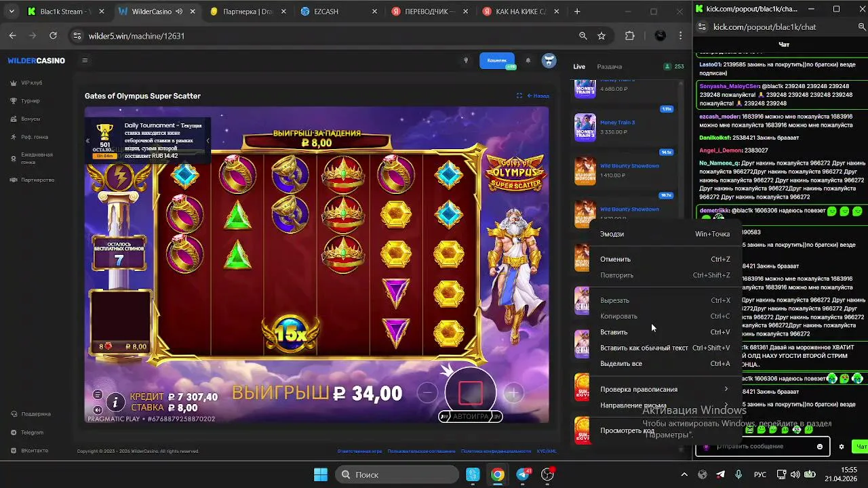This screenshot has height=488, width=868.
Task: Choose Отменить in the context menu
Action: [x=665, y=259]
